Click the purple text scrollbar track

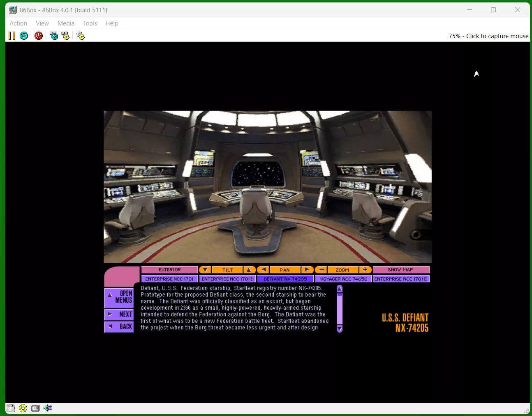coord(340,309)
